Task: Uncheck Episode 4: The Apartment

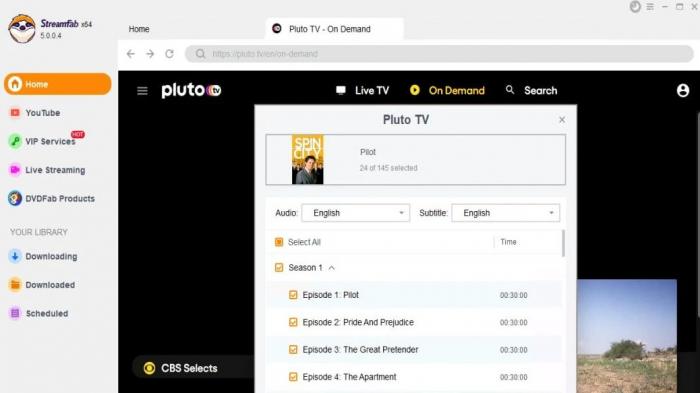Action: point(293,377)
